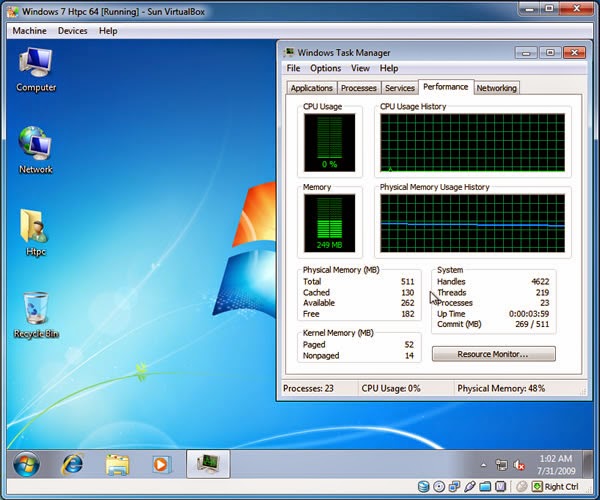Open the Recycle Bin icon

[x=36, y=315]
